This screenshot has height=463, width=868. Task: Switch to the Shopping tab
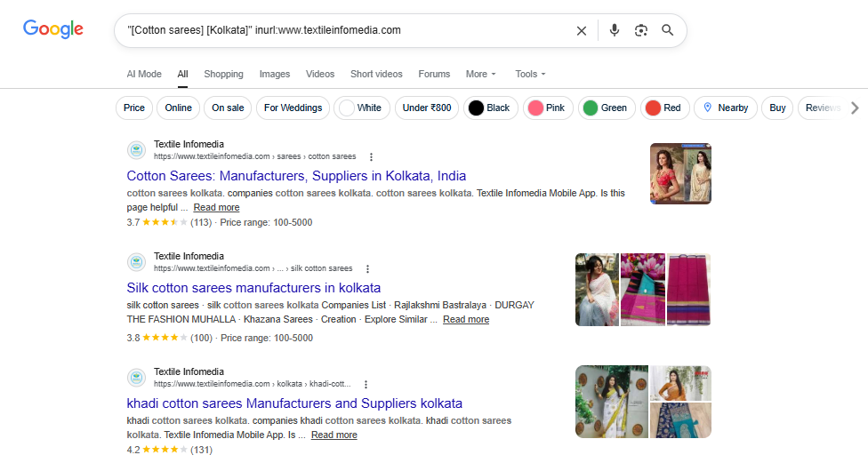point(223,74)
